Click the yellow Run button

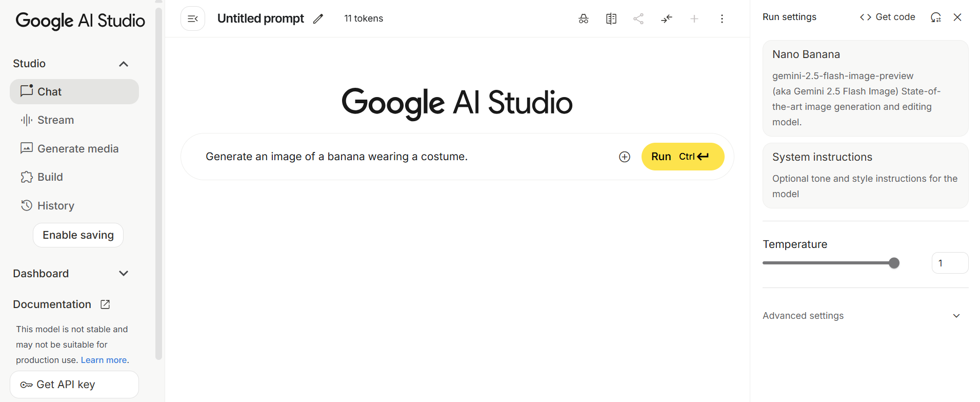tap(683, 157)
